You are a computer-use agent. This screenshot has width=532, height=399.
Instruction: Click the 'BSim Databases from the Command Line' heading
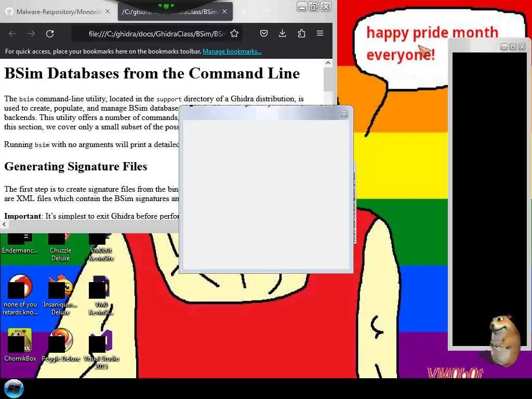(152, 73)
